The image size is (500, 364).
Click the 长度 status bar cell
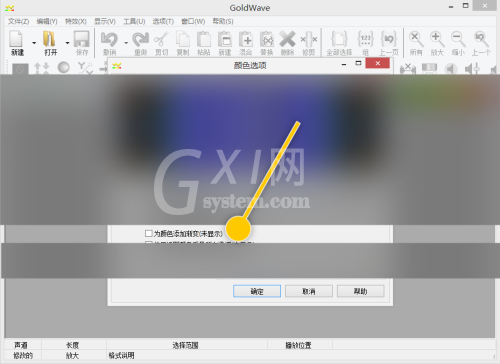72,345
